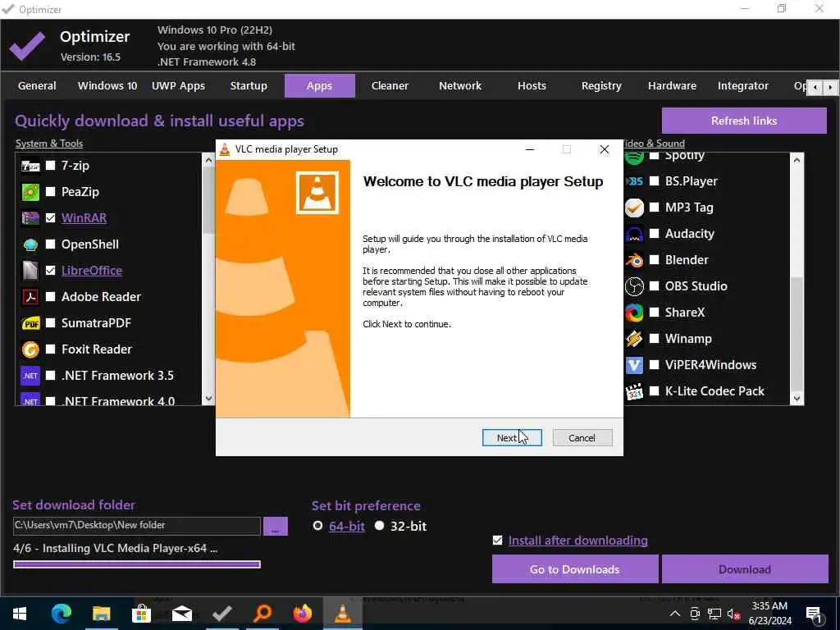
Task: Click the WinRAR app icon
Action: 30,218
